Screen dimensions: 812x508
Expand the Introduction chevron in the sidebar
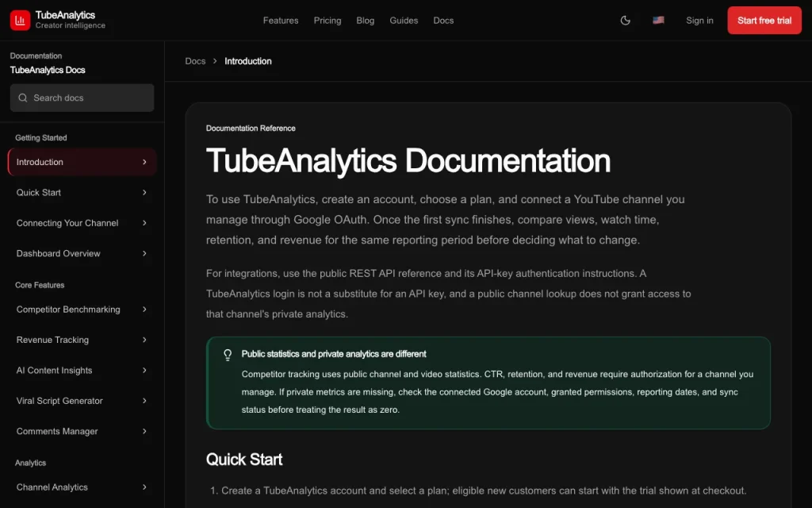pyautogui.click(x=144, y=162)
